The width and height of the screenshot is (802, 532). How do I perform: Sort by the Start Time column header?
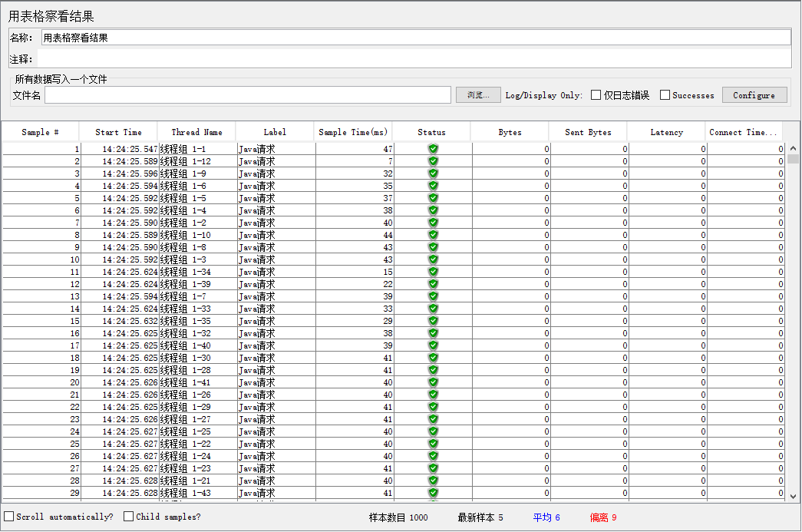coord(119,132)
